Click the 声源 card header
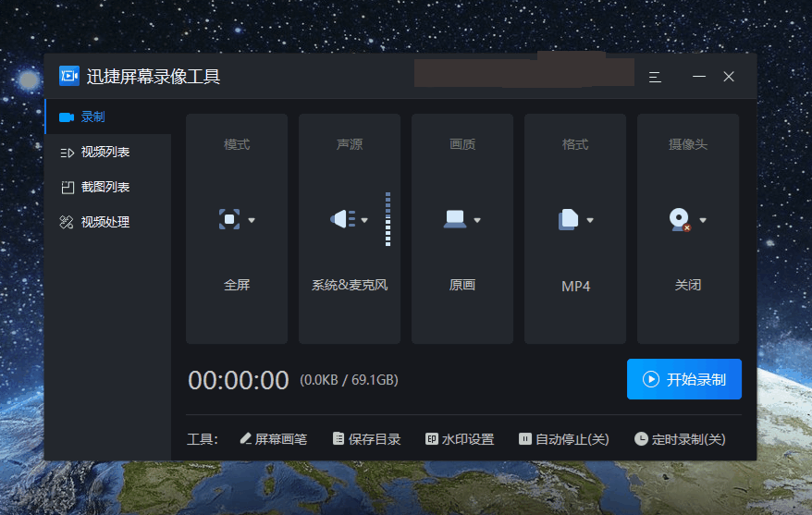 (350, 144)
